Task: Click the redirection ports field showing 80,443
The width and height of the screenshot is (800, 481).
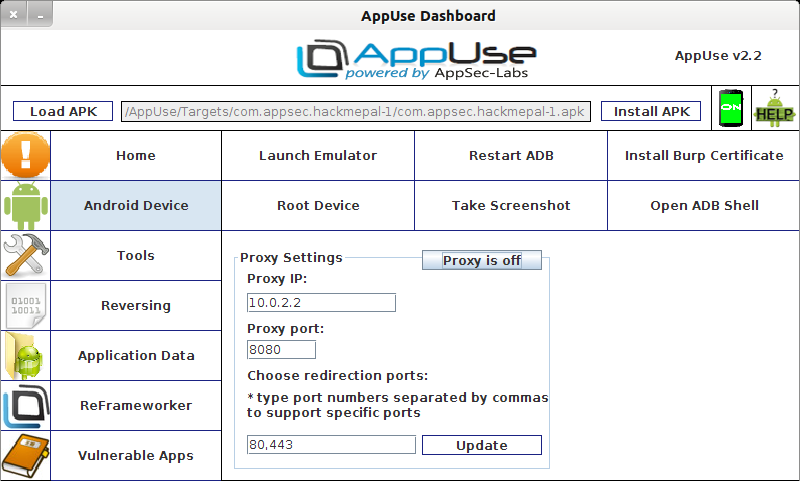Action: click(331, 444)
